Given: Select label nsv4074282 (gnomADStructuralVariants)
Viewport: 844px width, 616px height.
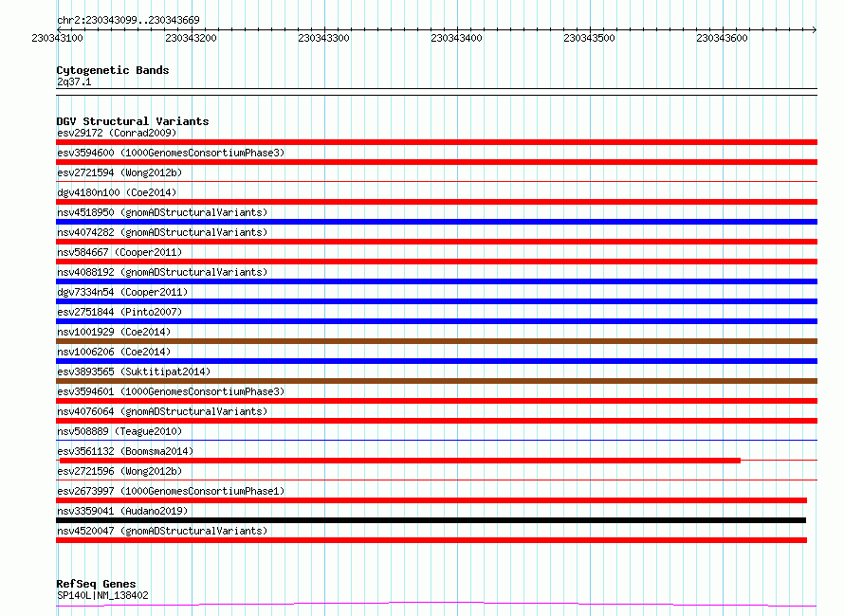Looking at the screenshot, I should click(162, 232).
